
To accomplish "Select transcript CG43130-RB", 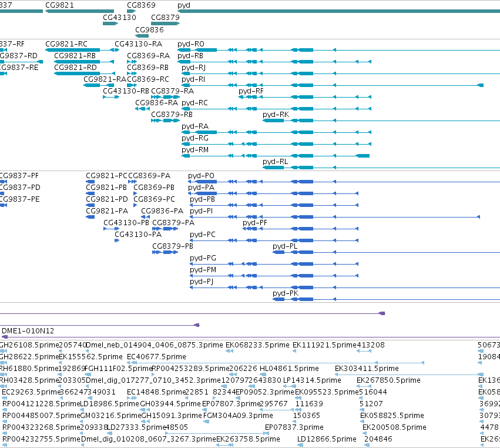I will tap(126, 91).
